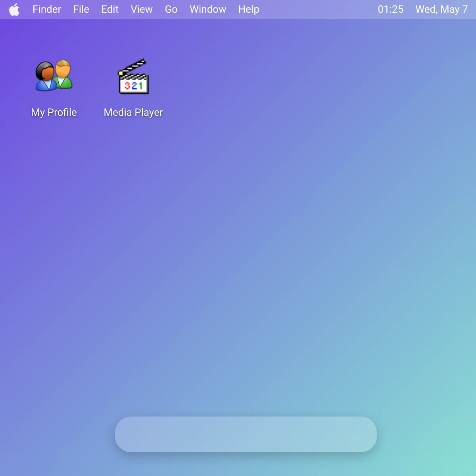Open the My Profile desktop icon
476x476 pixels.
click(x=54, y=76)
